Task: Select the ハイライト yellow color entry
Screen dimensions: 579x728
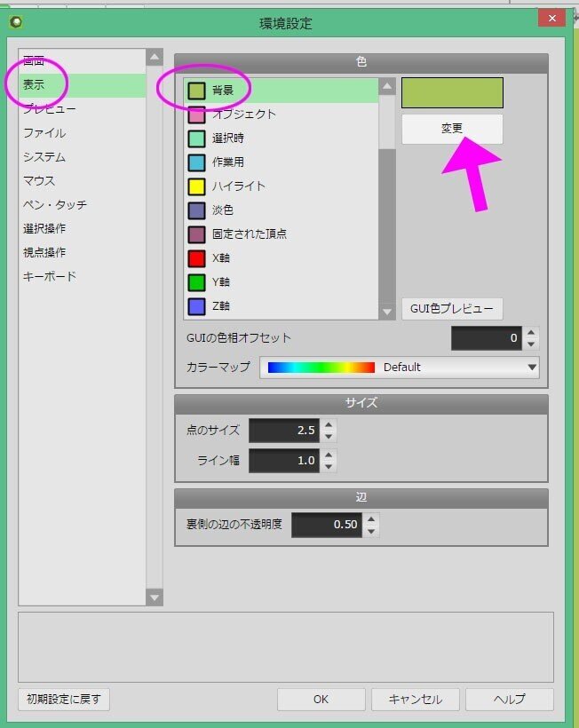Action: click(281, 186)
